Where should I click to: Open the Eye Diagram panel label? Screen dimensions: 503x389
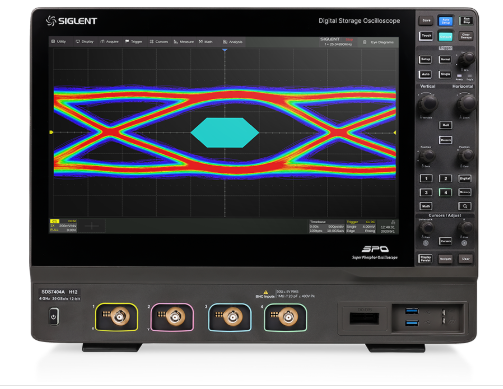tap(379, 42)
